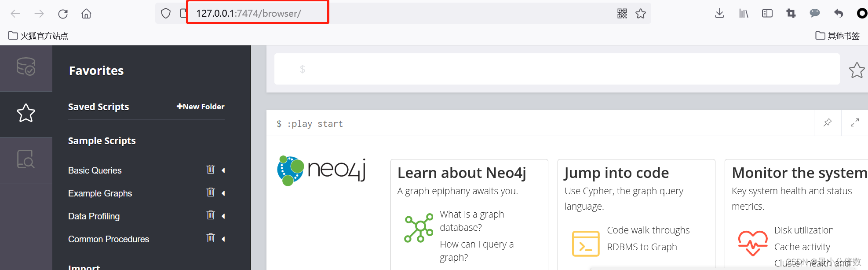The image size is (868, 270).
Task: Click the Monitor the system card heading
Action: click(x=799, y=173)
